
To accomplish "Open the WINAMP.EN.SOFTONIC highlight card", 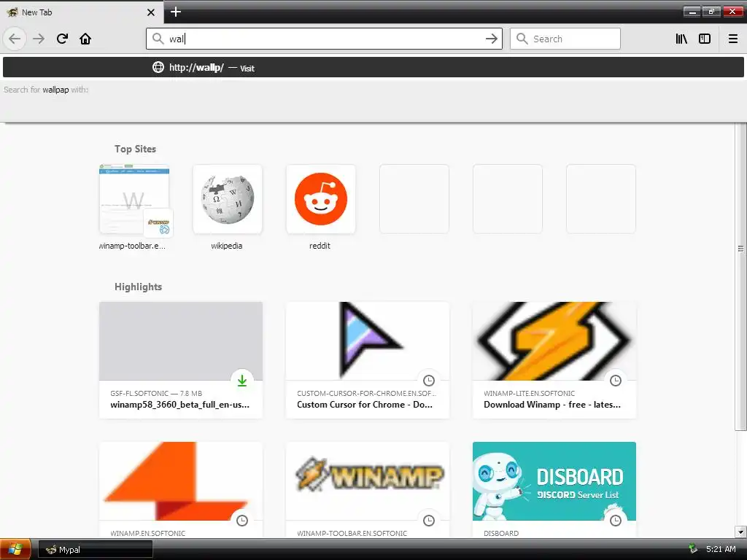I will (181, 490).
